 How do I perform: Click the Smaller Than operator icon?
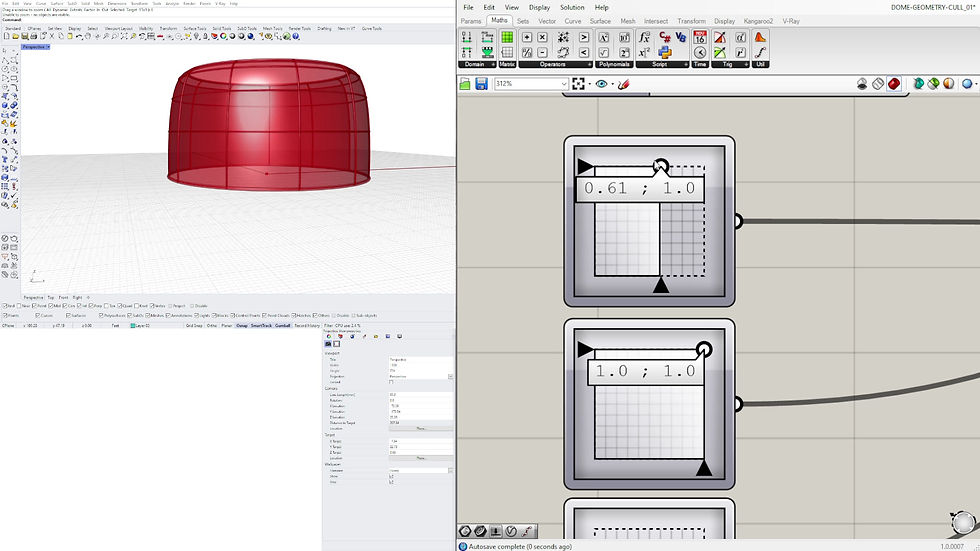coord(584,52)
